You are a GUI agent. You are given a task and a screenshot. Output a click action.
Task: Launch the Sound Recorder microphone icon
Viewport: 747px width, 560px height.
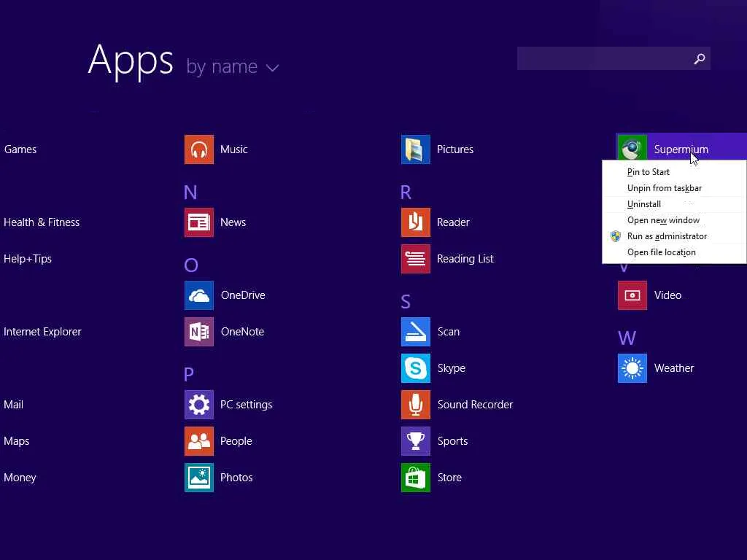415,405
